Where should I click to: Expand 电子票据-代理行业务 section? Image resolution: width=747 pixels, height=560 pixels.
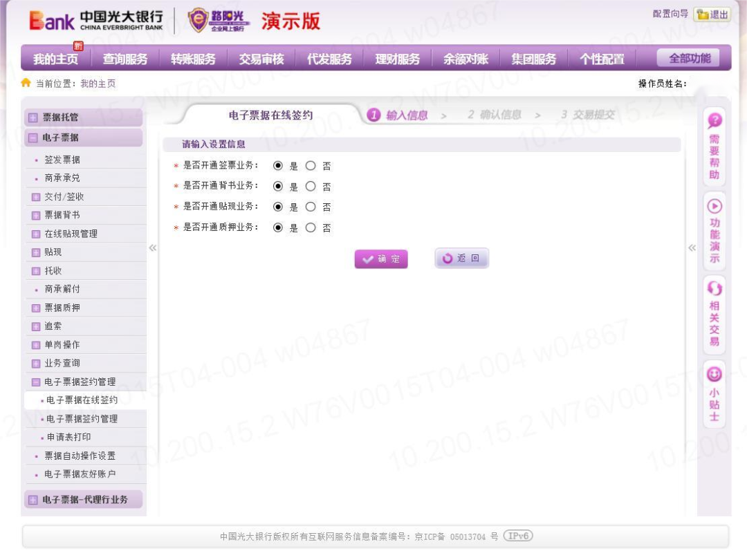33,500
